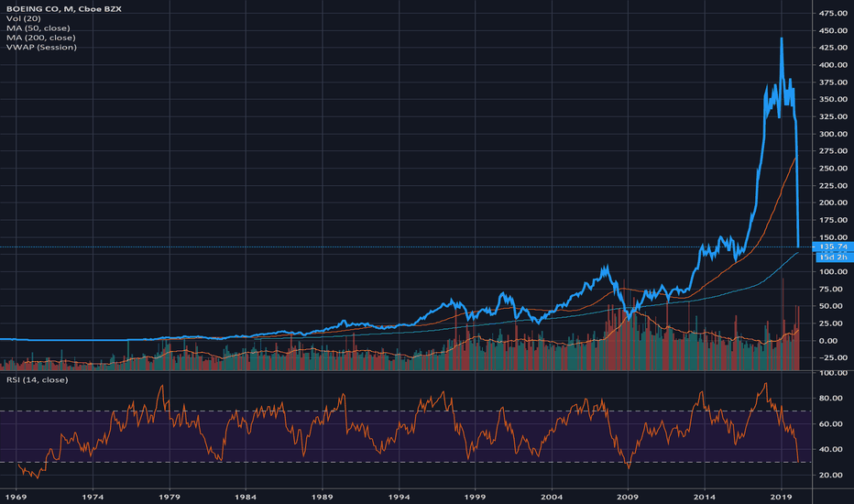
Task: Click the 175.00 price axis label
Action: 833,220
